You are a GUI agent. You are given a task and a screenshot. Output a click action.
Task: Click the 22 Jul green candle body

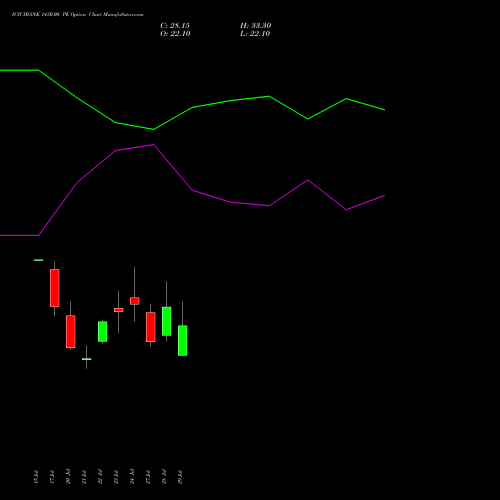point(103,332)
